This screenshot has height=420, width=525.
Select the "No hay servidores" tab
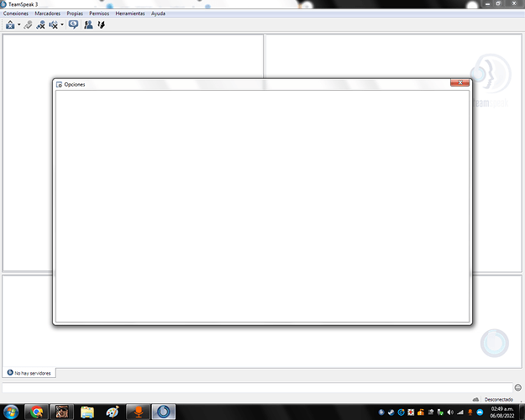pyautogui.click(x=29, y=373)
